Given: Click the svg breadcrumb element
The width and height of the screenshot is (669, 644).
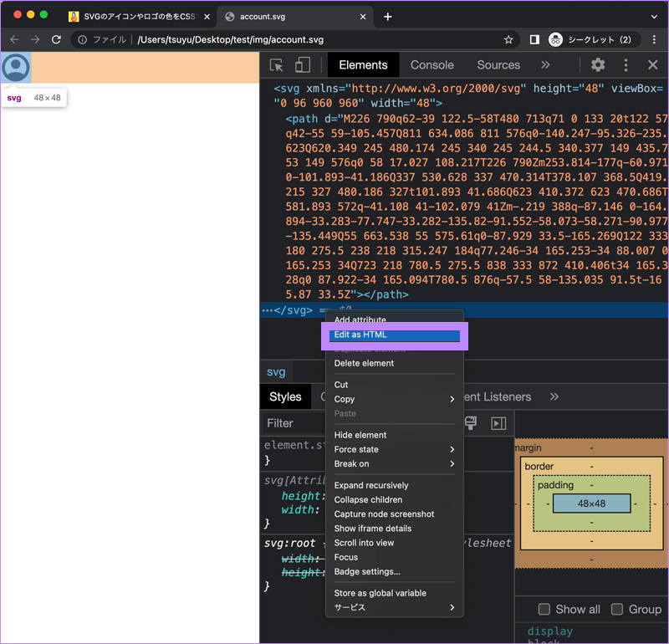Looking at the screenshot, I should coord(276,372).
